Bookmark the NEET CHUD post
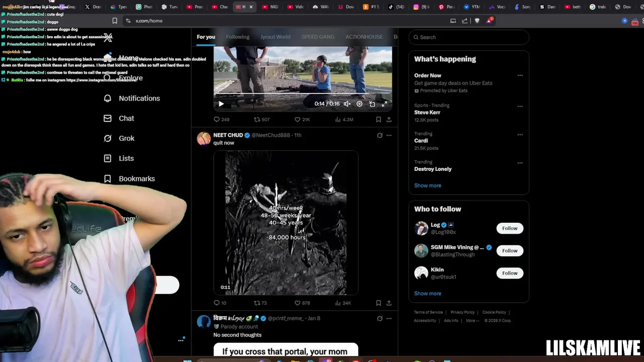The width and height of the screenshot is (644, 362). 378,303
